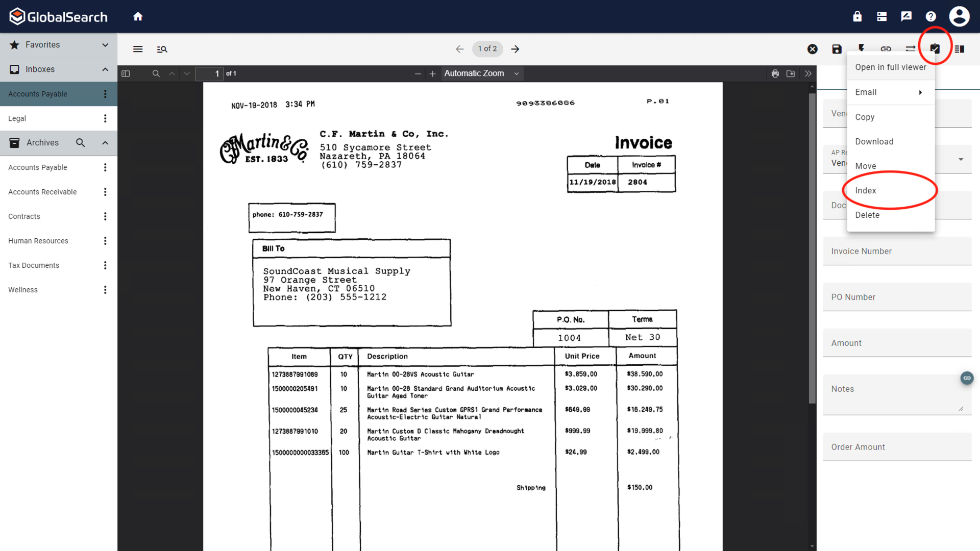Toggle the thumbnail panel in PDF viewer
980x551 pixels.
[x=125, y=73]
